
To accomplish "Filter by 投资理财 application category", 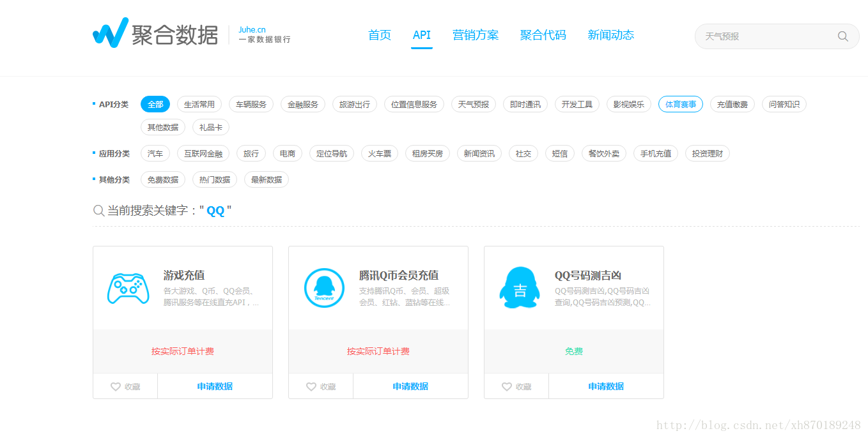I will pyautogui.click(x=708, y=153).
